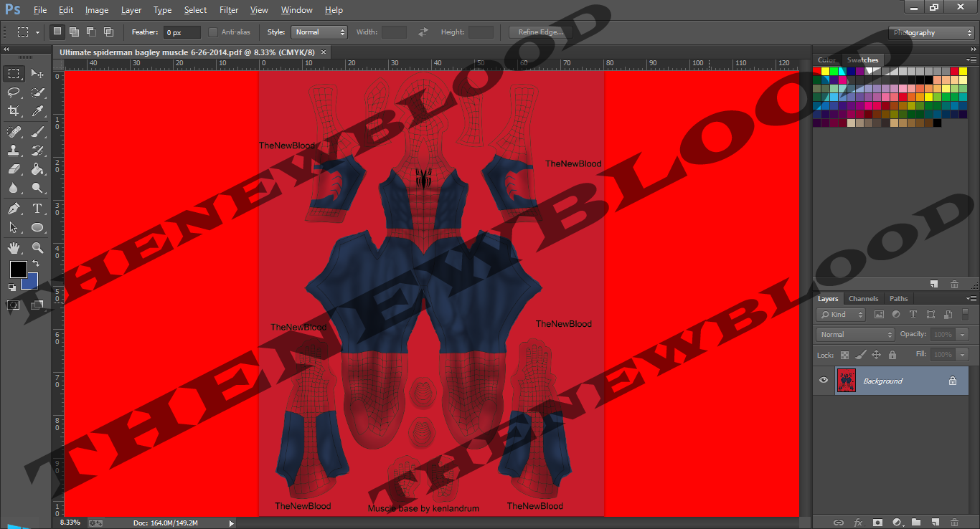The width and height of the screenshot is (980, 529).
Task: Select the Rectangular Marquee tool
Action: (14, 74)
